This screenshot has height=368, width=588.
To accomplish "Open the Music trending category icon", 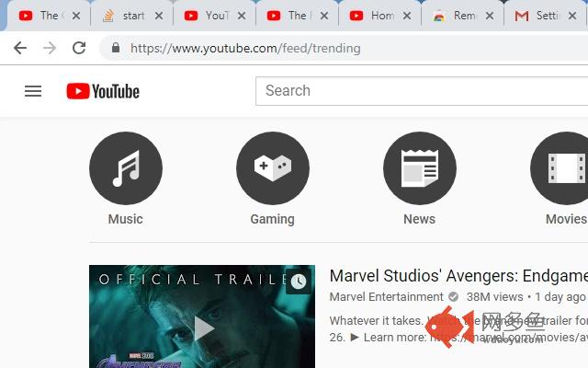I will (126, 168).
